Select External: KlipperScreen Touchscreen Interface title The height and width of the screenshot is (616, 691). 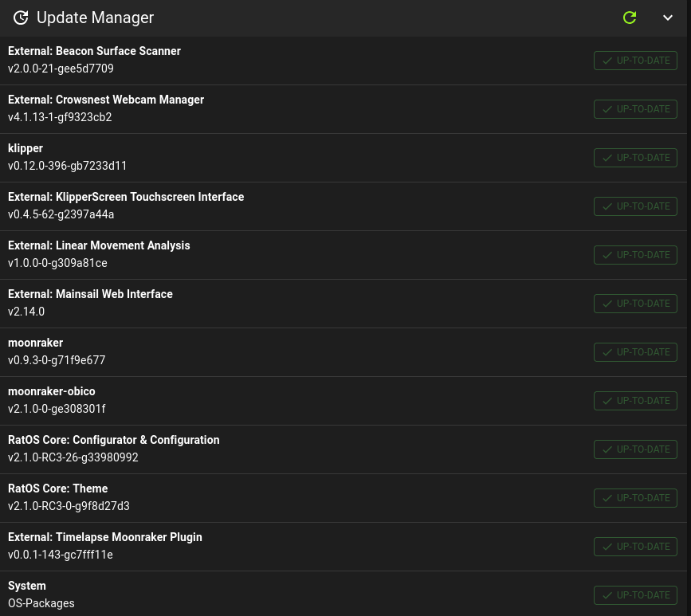point(126,197)
